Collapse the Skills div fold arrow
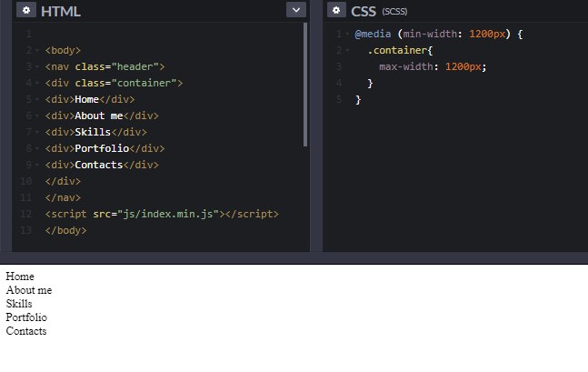This screenshot has width=588, height=372. (37, 132)
